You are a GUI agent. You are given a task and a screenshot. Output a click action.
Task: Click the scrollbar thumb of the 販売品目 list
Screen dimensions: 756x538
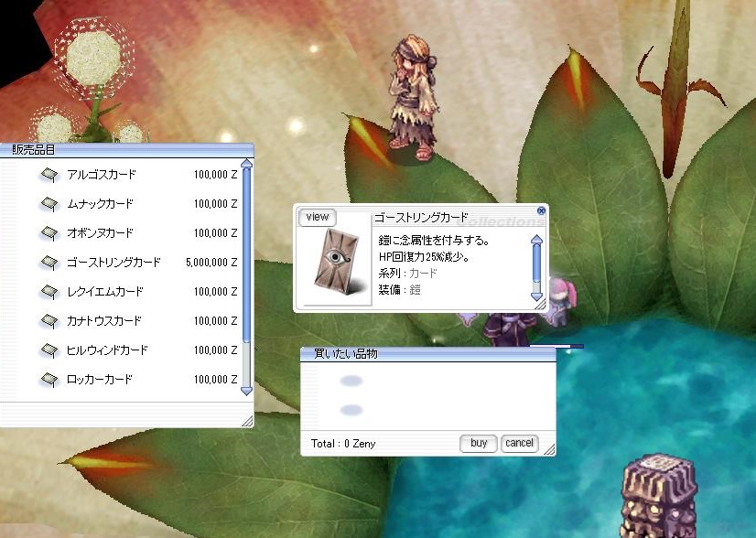246,255
